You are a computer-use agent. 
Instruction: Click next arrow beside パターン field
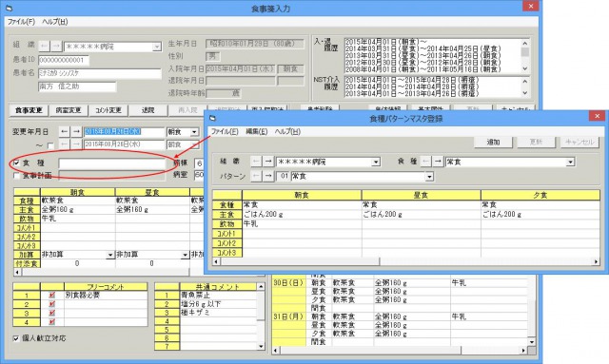(x=268, y=176)
